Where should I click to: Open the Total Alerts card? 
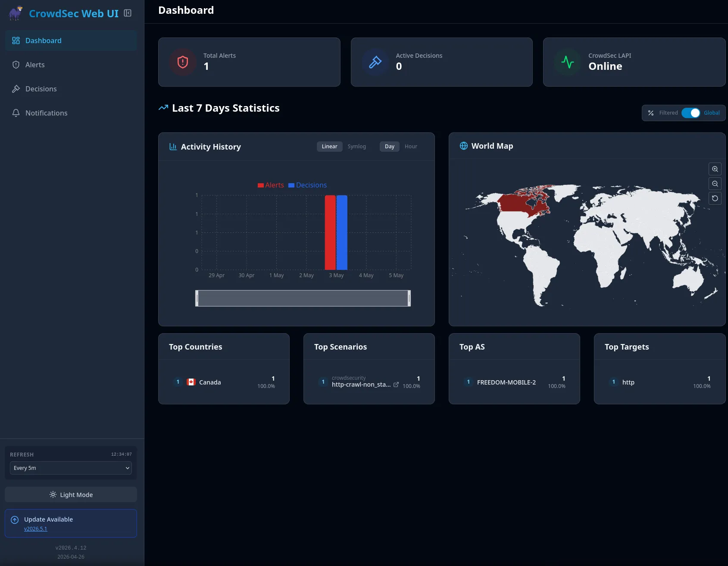[249, 62]
